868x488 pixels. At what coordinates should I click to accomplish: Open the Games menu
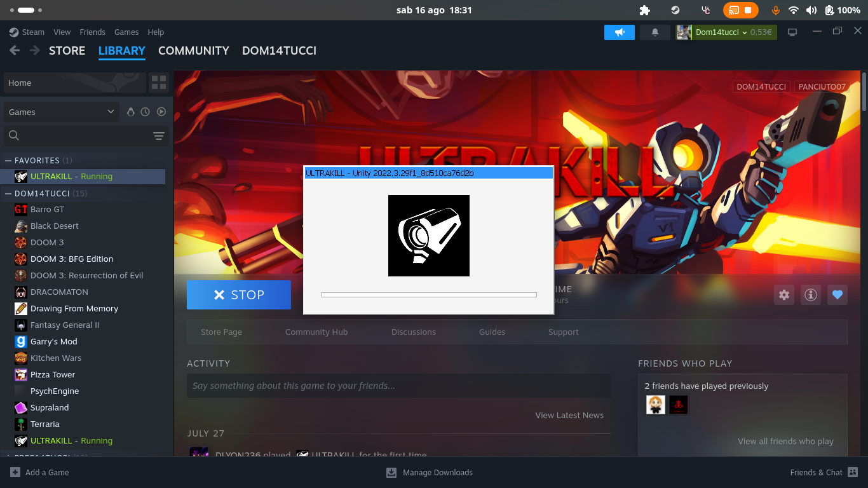(126, 32)
